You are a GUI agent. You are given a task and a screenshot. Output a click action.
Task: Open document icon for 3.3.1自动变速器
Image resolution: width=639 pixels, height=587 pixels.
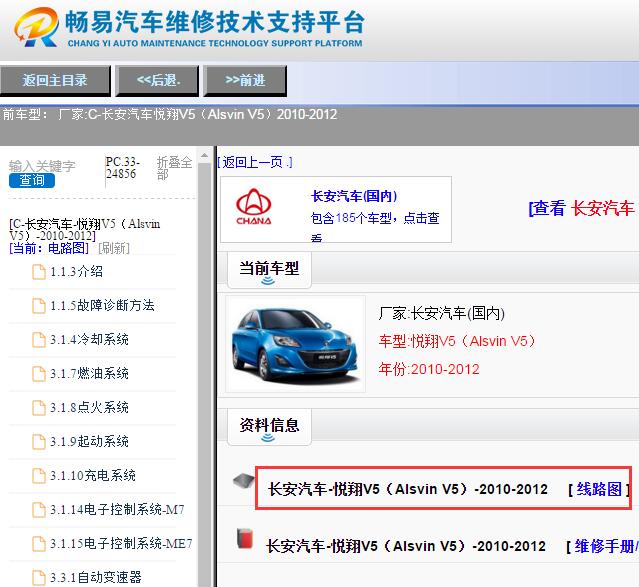coord(39,578)
